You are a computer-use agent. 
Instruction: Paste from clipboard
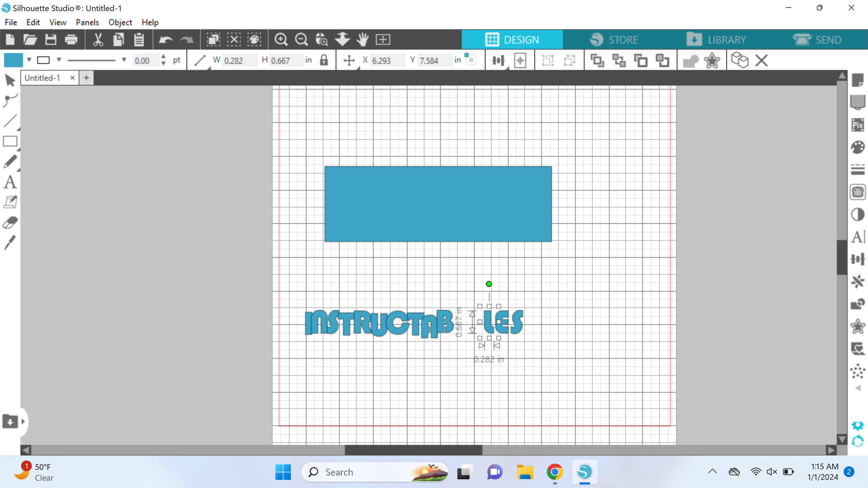[x=139, y=40]
